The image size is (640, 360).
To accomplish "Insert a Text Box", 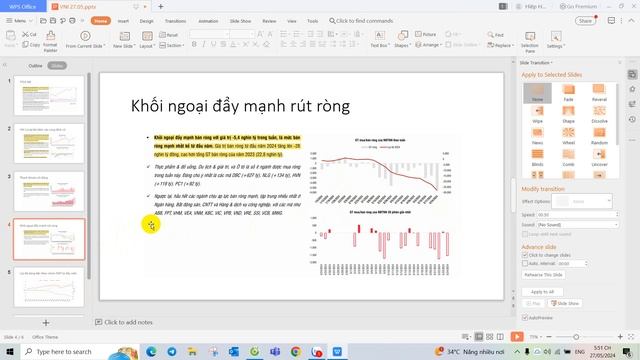I will [380, 40].
